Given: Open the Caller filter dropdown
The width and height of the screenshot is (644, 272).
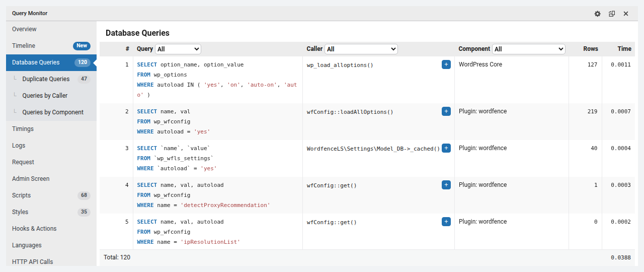Looking at the screenshot, I should click(x=361, y=49).
